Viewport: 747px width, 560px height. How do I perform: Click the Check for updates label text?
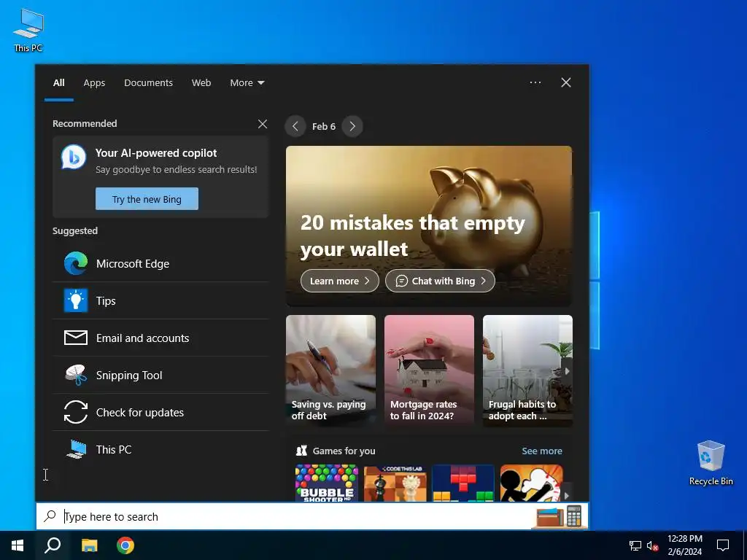139,413
